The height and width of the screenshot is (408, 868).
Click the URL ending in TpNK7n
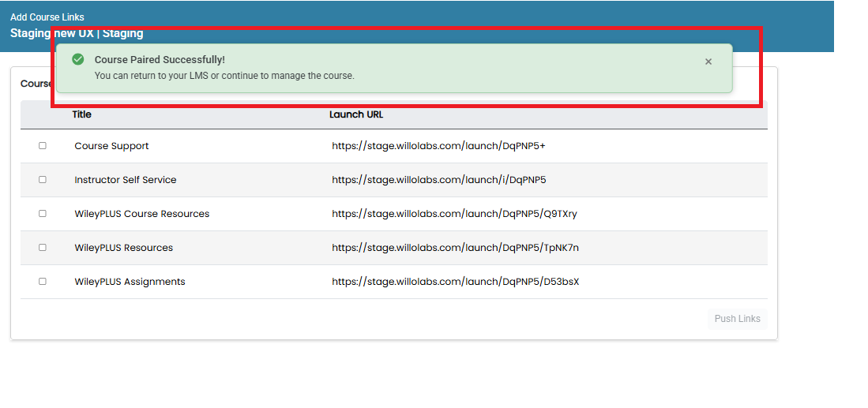pyautogui.click(x=456, y=248)
